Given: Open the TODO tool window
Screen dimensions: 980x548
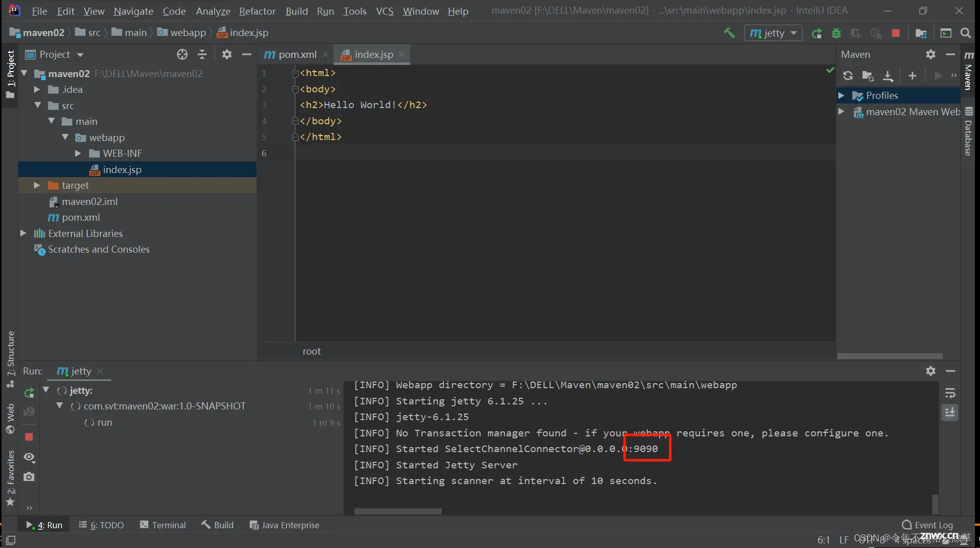Looking at the screenshot, I should click(x=102, y=525).
